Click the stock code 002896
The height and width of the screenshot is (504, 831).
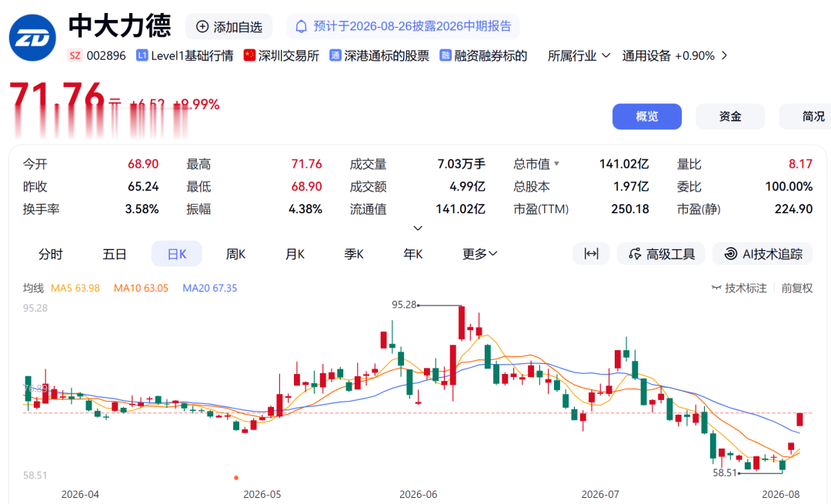click(106, 55)
